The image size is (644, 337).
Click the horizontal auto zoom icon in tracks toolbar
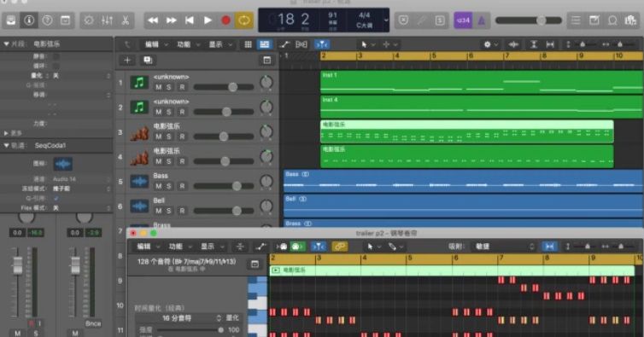point(550,44)
